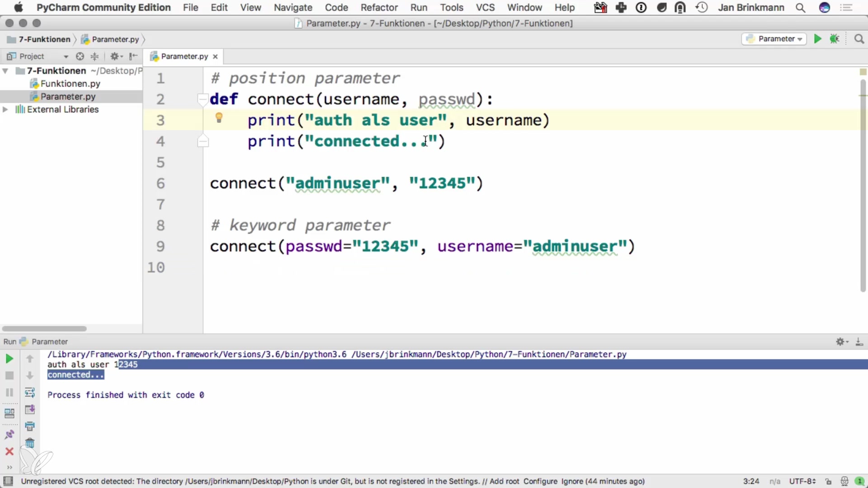Close the Parameter.py editor tab
The image size is (868, 488).
(215, 56)
